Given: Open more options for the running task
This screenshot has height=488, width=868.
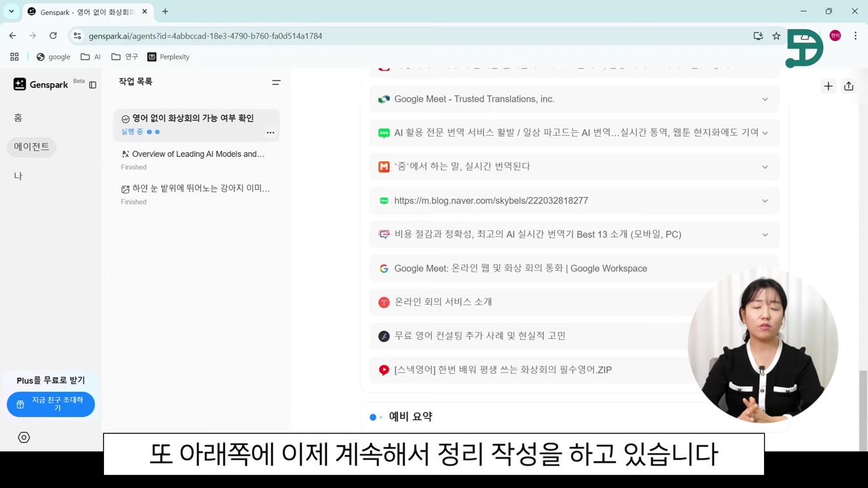Looking at the screenshot, I should tap(271, 132).
